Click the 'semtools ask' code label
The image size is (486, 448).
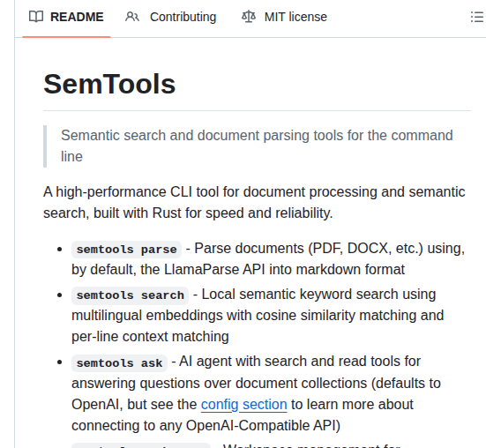click(119, 363)
